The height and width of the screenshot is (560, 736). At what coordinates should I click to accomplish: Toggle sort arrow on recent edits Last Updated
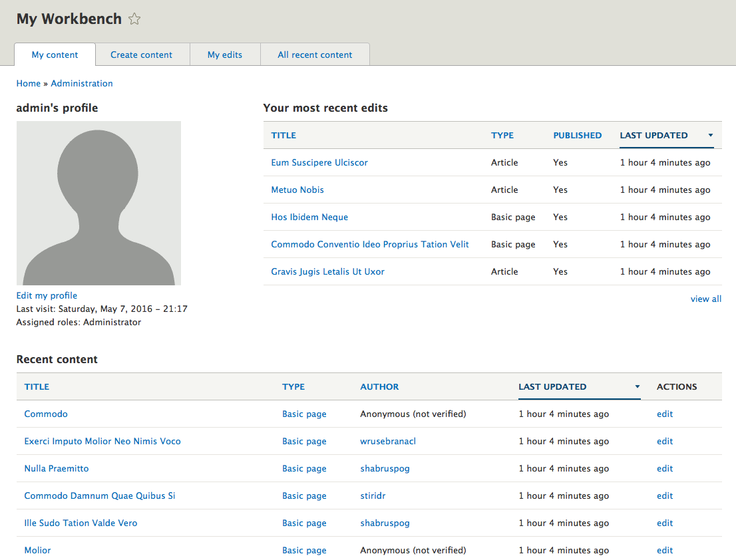point(710,136)
